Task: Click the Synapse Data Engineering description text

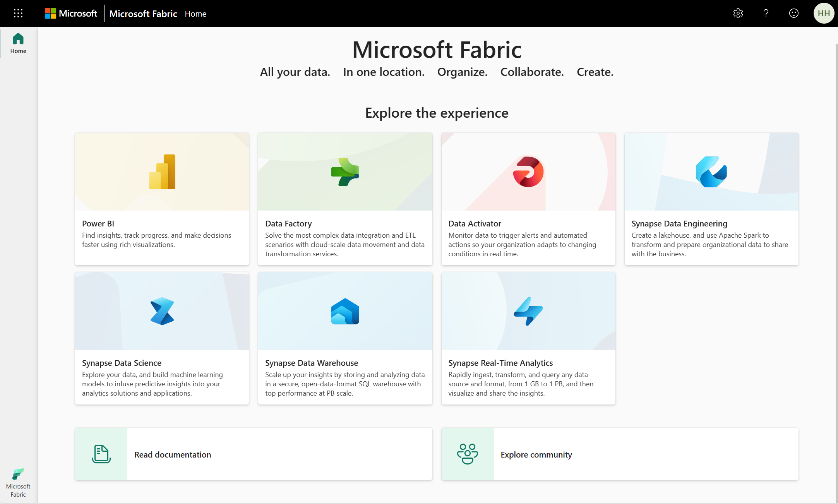Action: tap(710, 245)
